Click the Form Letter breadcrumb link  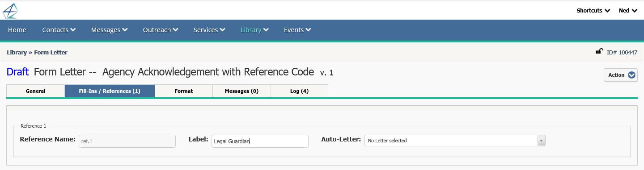[x=51, y=53]
